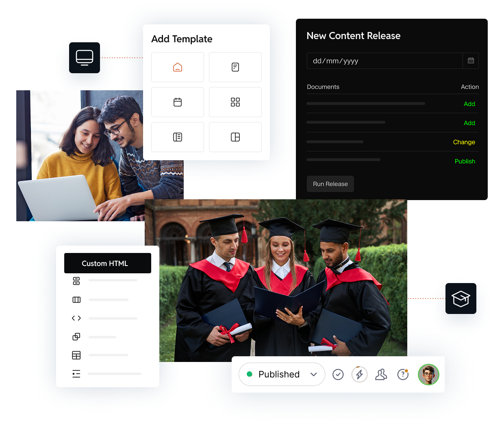
Task: Click the code brackets block icon
Action: pyautogui.click(x=76, y=318)
